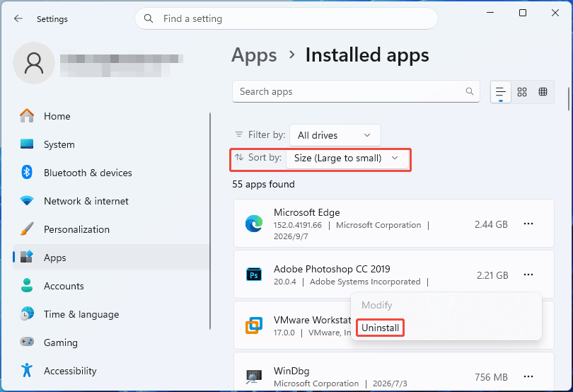Click the Gaming controller icon
Image resolution: width=573 pixels, height=392 pixels.
[27, 342]
